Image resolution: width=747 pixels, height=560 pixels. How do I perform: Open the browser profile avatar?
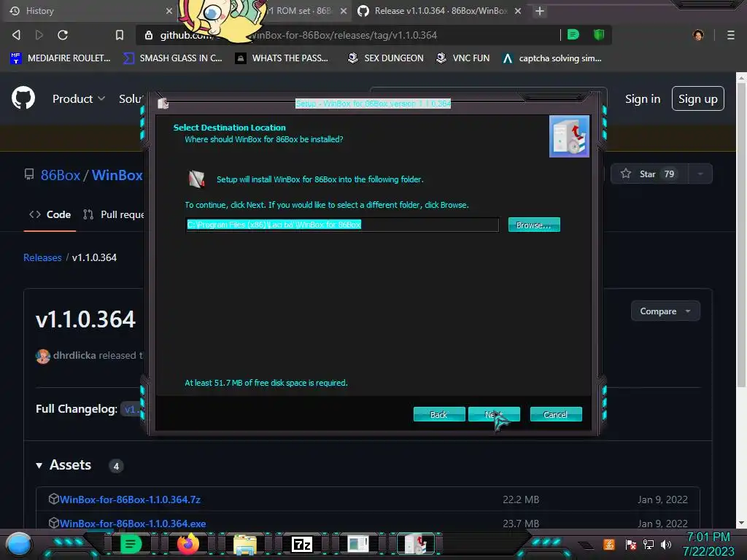click(x=698, y=35)
